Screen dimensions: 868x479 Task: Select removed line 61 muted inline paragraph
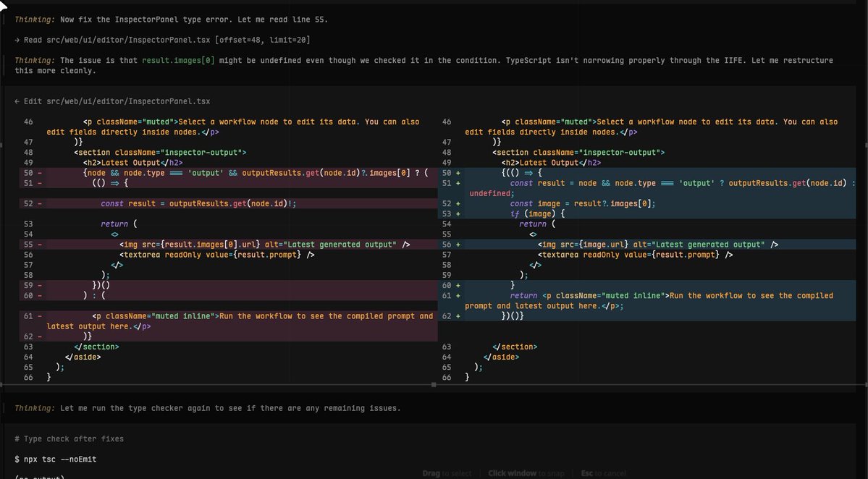point(229,321)
